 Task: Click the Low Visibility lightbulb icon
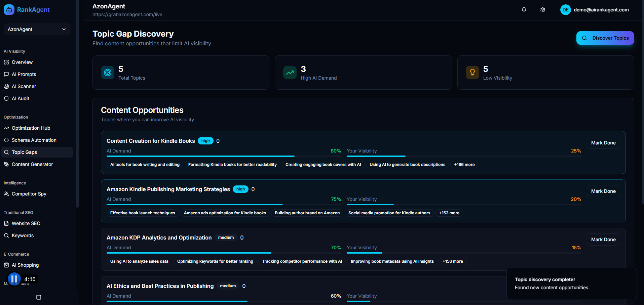click(472, 73)
